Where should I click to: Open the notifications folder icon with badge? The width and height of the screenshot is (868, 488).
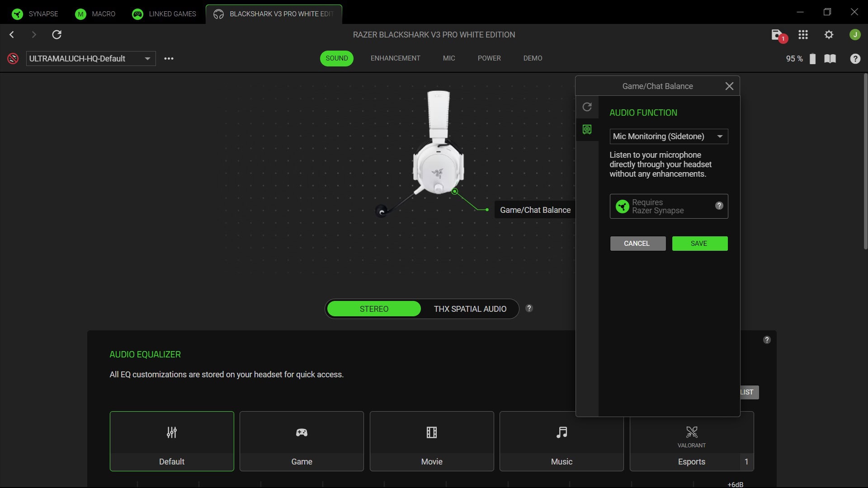click(x=778, y=35)
